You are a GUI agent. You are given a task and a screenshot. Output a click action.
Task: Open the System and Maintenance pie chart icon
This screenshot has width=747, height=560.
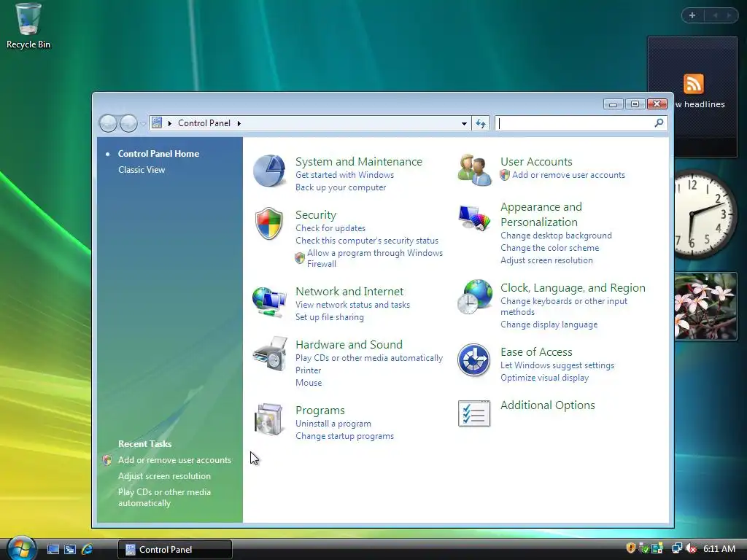tap(269, 171)
